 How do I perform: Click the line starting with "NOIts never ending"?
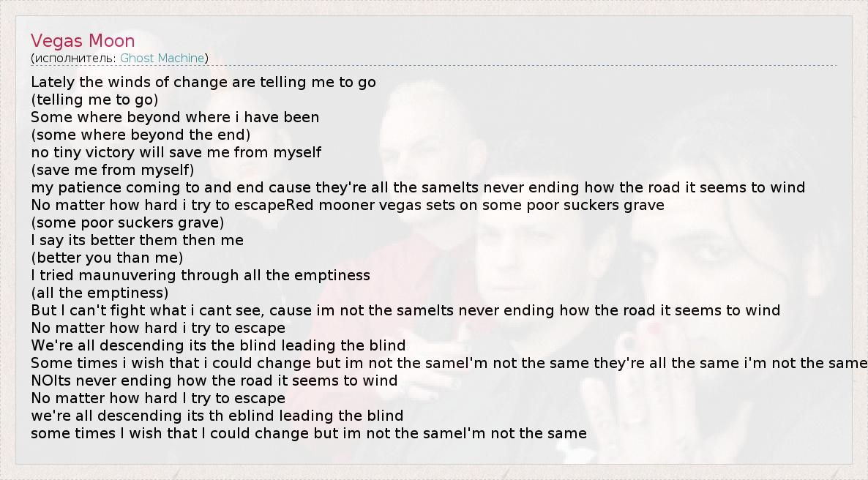[x=214, y=380]
